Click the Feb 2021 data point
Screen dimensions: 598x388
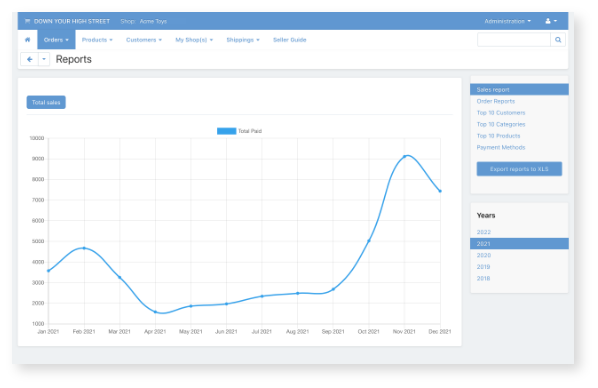click(84, 248)
